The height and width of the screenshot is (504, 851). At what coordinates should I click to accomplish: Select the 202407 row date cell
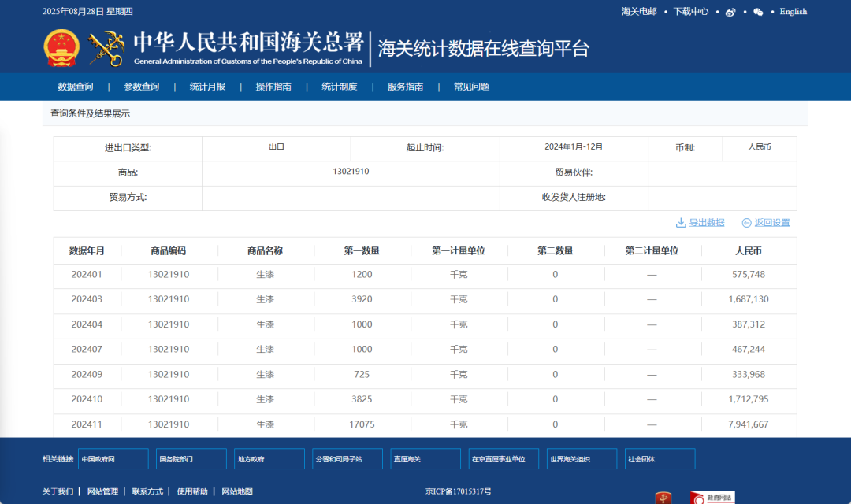[87, 350]
